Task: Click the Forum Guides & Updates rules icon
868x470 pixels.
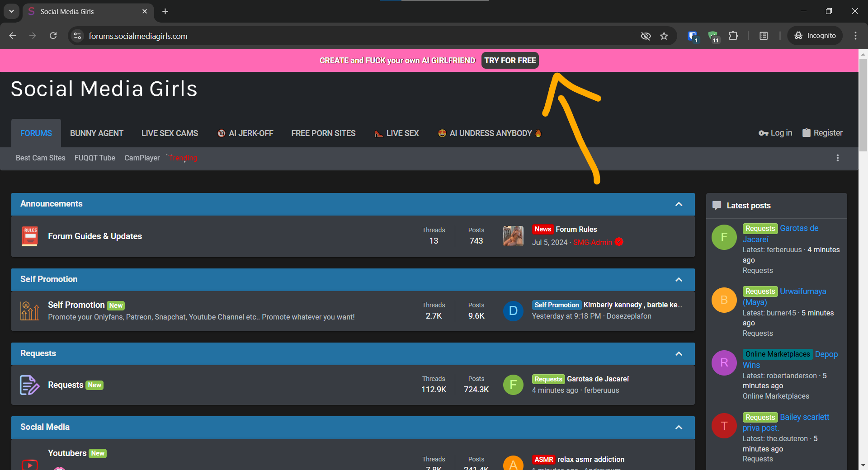Action: tap(29, 235)
